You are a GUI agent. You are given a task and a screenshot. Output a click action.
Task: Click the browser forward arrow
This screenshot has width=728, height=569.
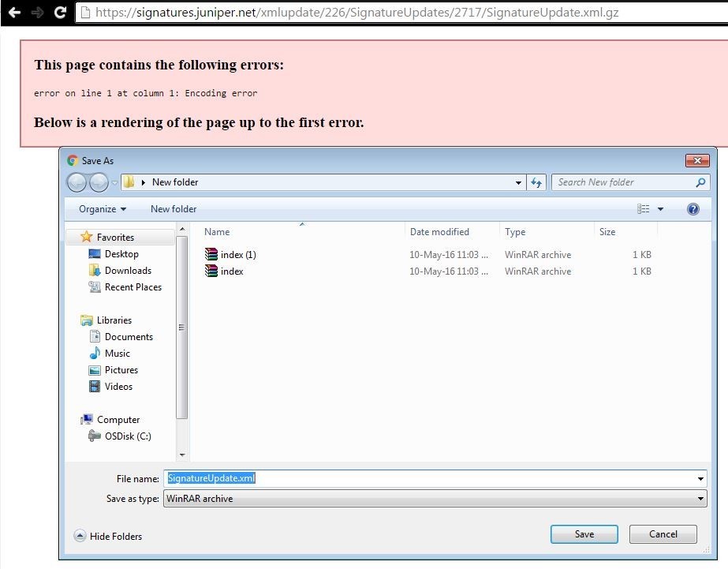[x=37, y=13]
